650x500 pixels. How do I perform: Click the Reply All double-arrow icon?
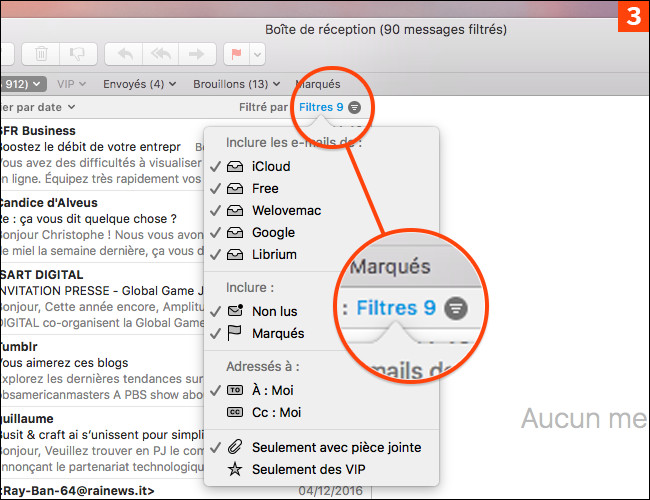(160, 53)
